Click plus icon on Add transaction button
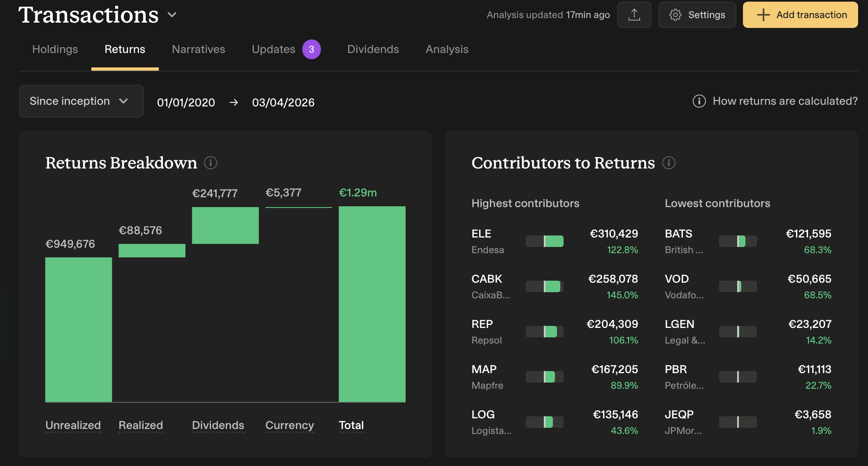This screenshot has width=868, height=466. pyautogui.click(x=763, y=15)
